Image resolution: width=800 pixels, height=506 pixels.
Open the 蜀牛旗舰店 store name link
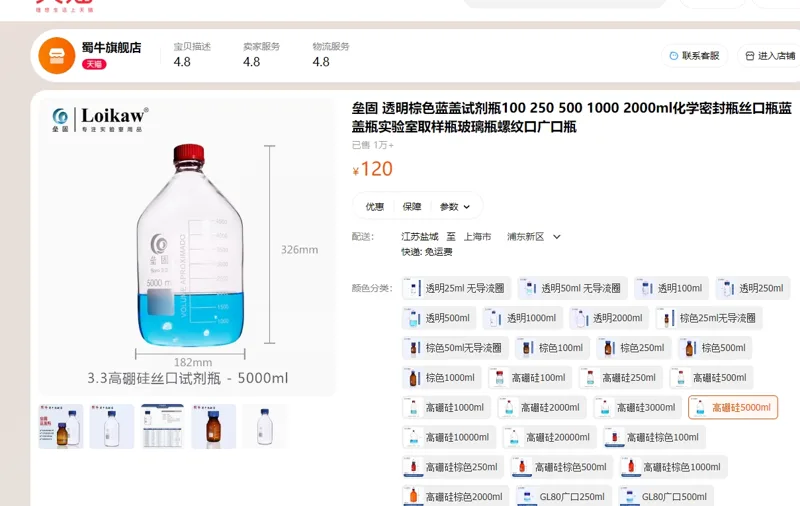tap(111, 47)
